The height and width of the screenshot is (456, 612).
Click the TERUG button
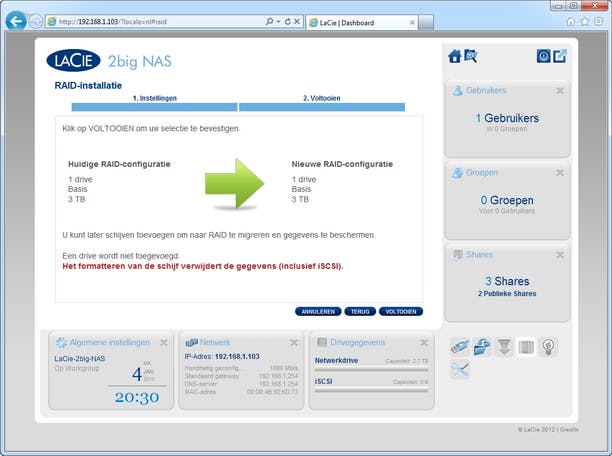[360, 312]
